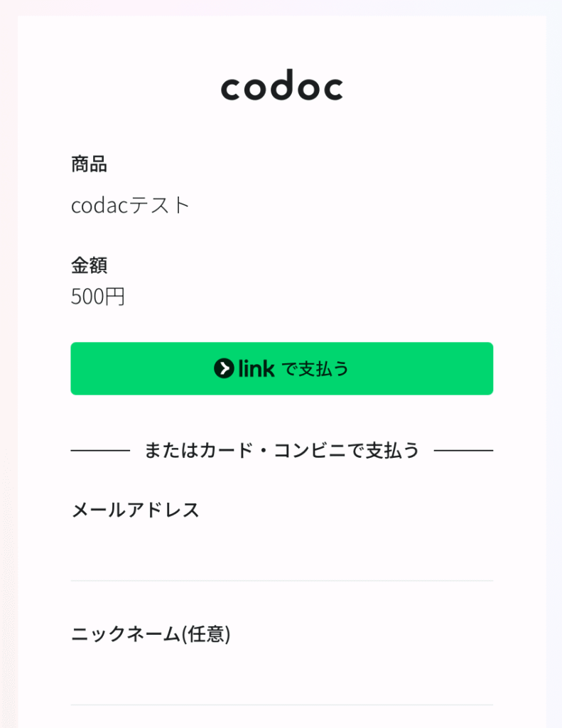The height and width of the screenshot is (728, 562).
Task: Click the Link arrow circle icon
Action: [224, 369]
